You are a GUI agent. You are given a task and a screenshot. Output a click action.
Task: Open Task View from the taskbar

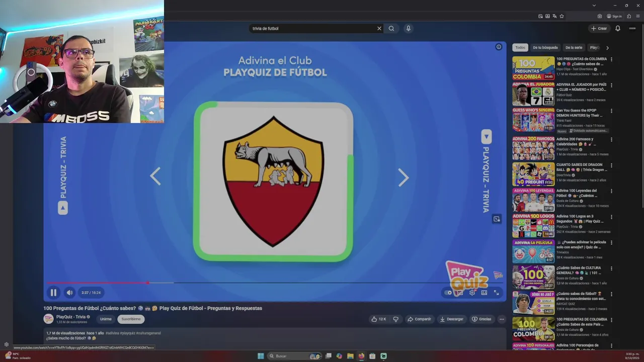pyautogui.click(x=329, y=356)
